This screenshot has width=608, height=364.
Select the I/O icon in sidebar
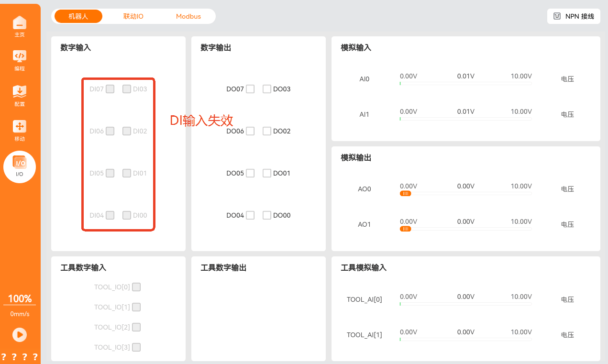click(x=20, y=163)
